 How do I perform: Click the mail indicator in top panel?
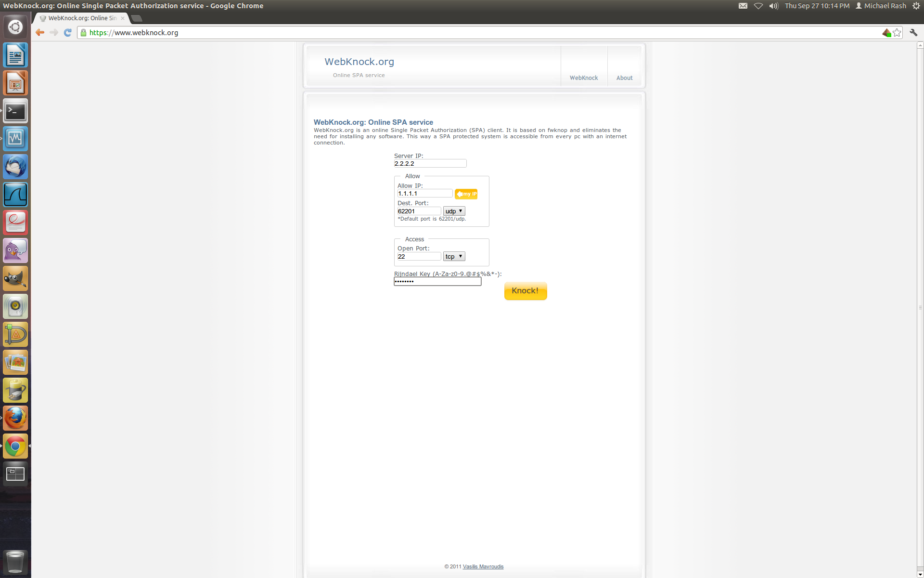[x=743, y=6]
